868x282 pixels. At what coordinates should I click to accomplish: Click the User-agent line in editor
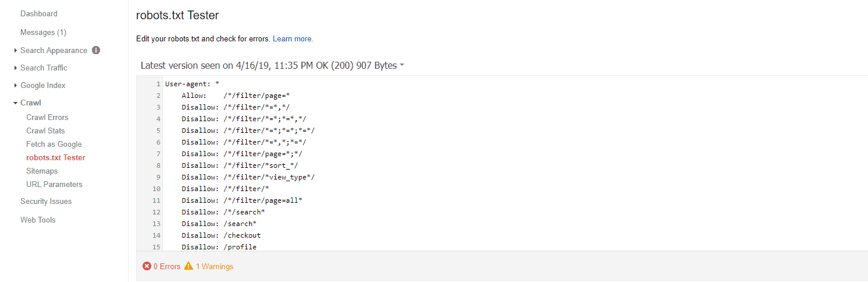coord(192,84)
